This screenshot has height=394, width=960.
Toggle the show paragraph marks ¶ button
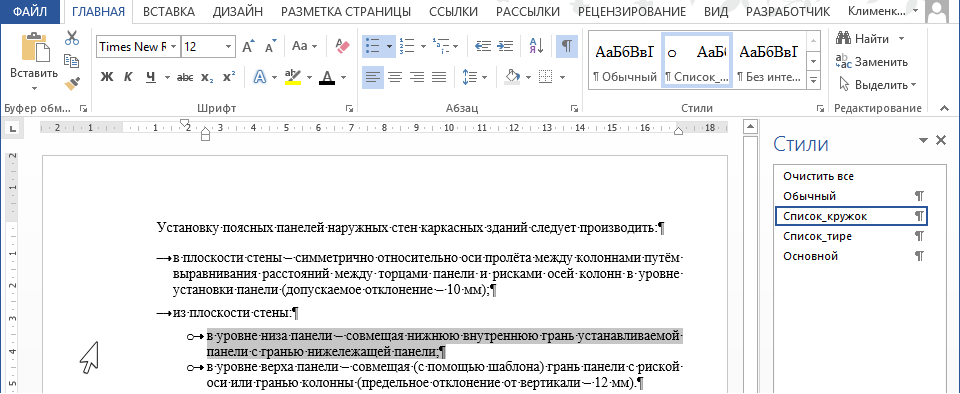tap(567, 46)
